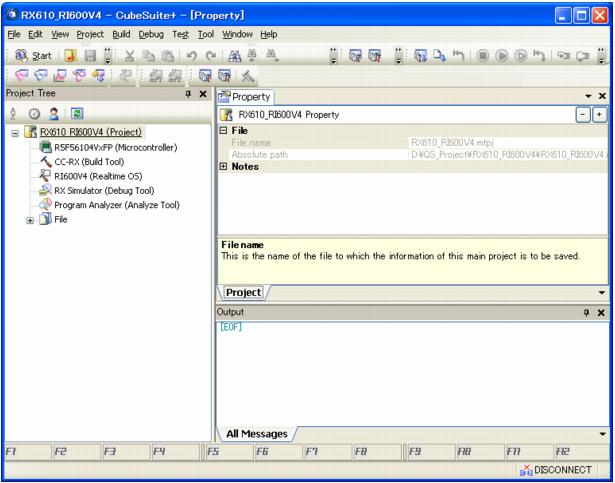This screenshot has width=615, height=483.
Task: Click the DISCONNECT status bar indicator
Action: pyautogui.click(x=564, y=468)
